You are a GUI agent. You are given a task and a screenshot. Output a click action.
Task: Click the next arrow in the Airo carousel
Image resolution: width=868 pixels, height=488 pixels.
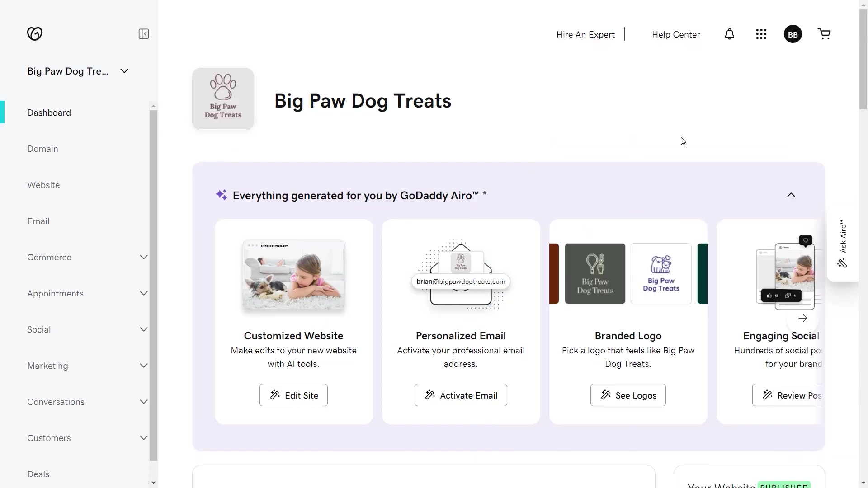803,319
